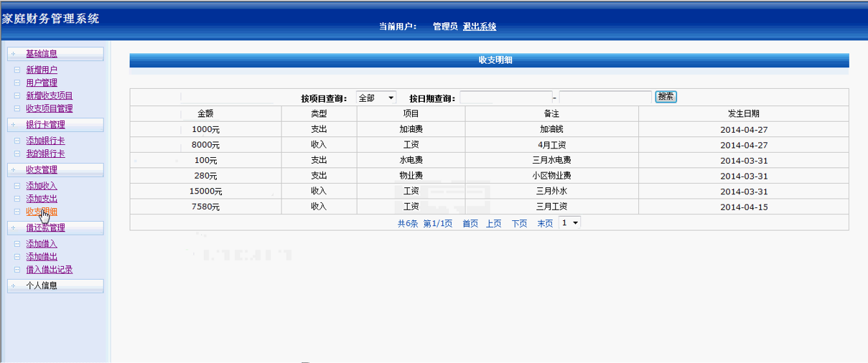This screenshot has width=868, height=363.
Task: Click the 2014-04-15 date cell
Action: (744, 207)
